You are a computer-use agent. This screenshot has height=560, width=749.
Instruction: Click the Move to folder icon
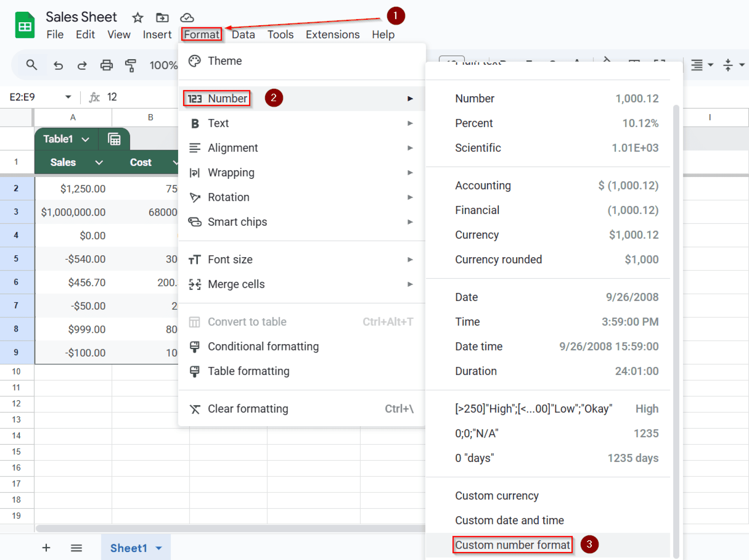coord(161,17)
